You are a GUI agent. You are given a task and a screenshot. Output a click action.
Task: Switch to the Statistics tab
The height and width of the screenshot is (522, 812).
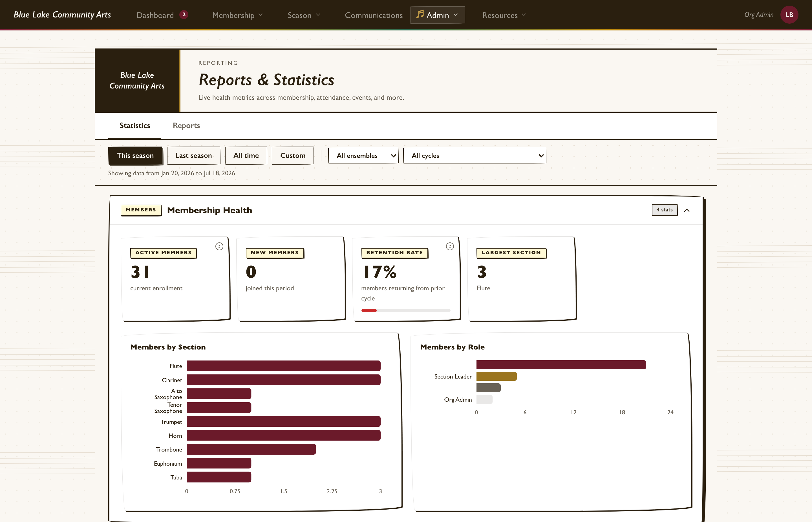click(134, 125)
